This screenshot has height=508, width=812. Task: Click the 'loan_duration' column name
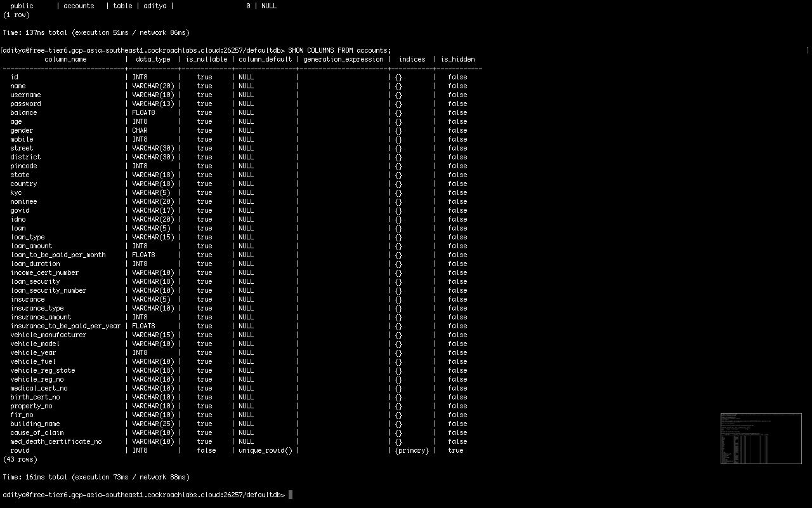[35, 264]
